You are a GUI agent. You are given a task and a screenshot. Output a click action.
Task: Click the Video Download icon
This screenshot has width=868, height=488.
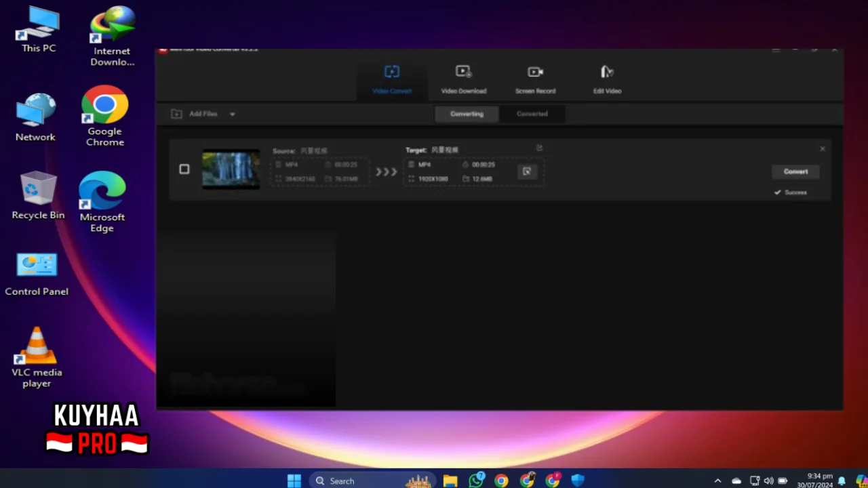pyautogui.click(x=464, y=71)
